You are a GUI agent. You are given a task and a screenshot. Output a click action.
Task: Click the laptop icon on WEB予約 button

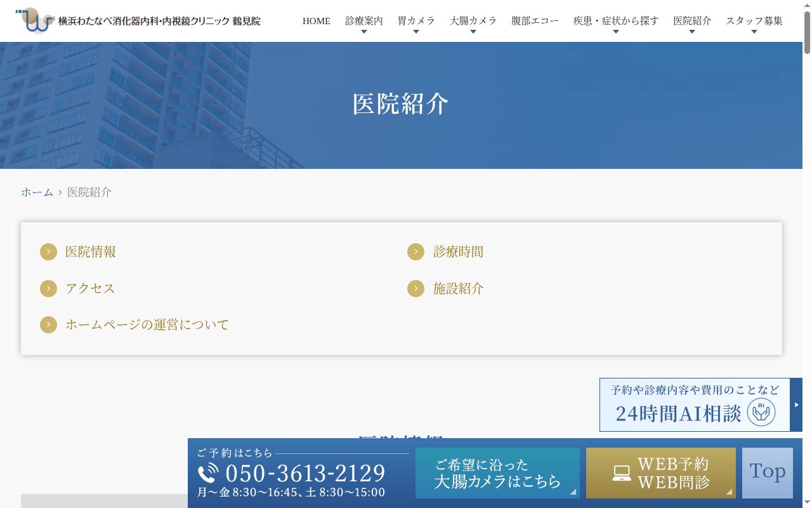pos(622,473)
